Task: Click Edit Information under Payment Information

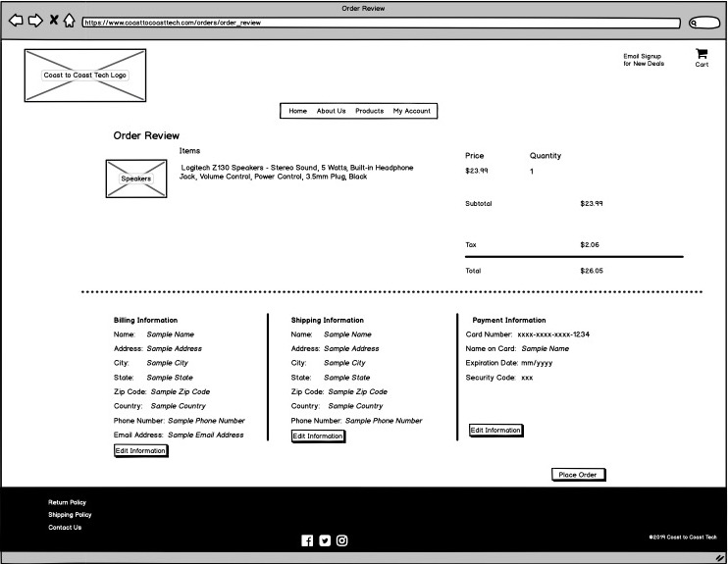Action: point(495,431)
